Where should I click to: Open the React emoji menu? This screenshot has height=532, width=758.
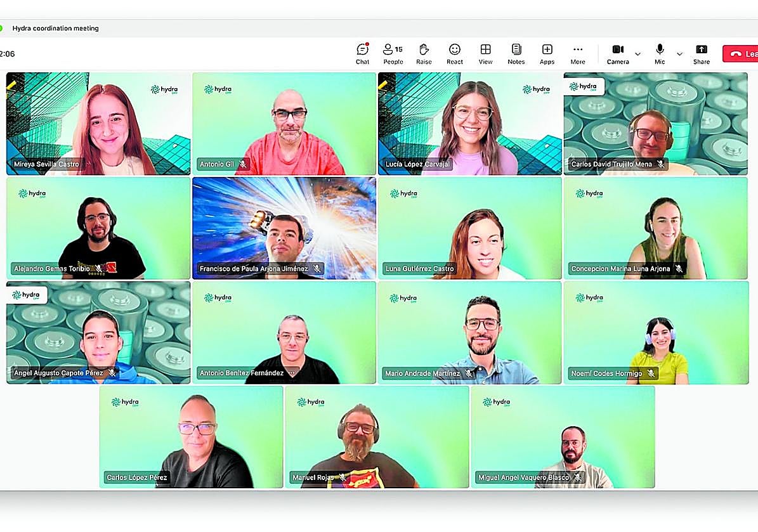(x=454, y=53)
